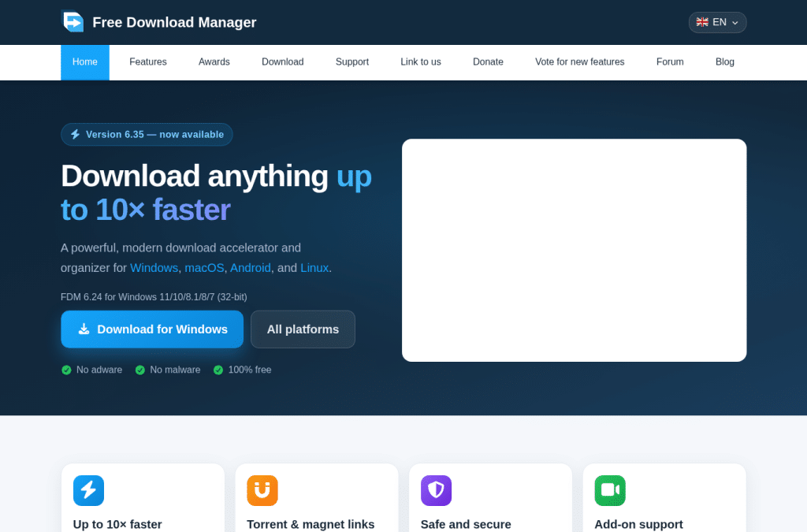807x532 pixels.
Task: Click Link to us in navigation
Action: (x=421, y=61)
